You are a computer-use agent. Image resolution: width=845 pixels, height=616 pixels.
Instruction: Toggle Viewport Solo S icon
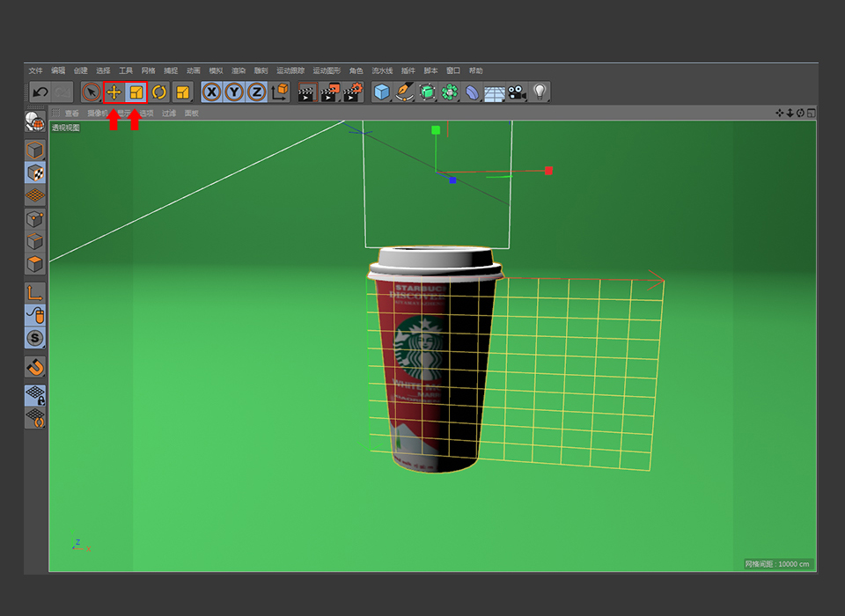click(x=35, y=338)
